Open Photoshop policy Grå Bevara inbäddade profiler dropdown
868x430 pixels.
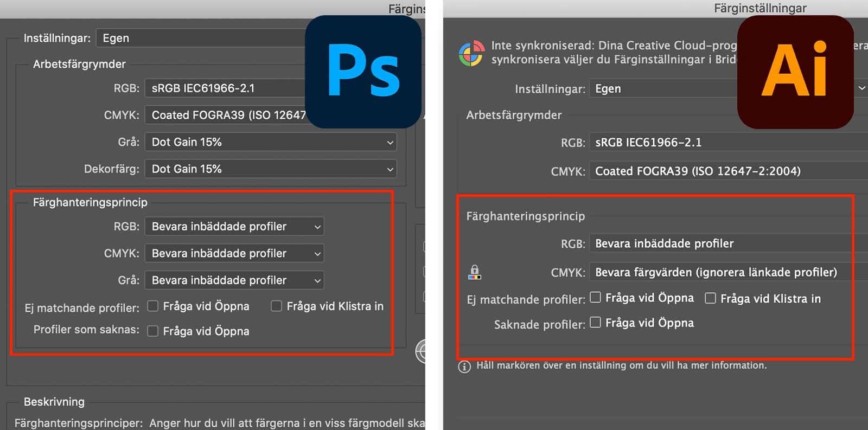tap(234, 280)
